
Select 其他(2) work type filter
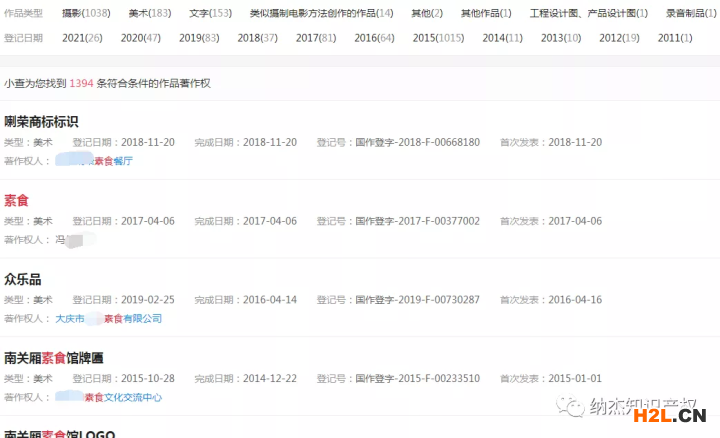[427, 13]
